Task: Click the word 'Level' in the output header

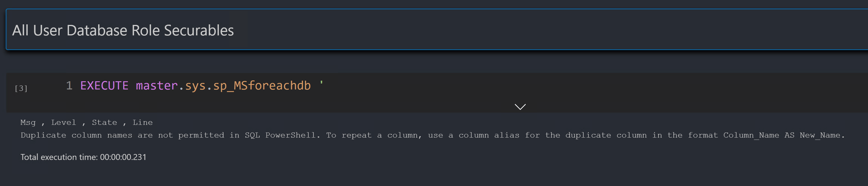Action: click(x=64, y=122)
